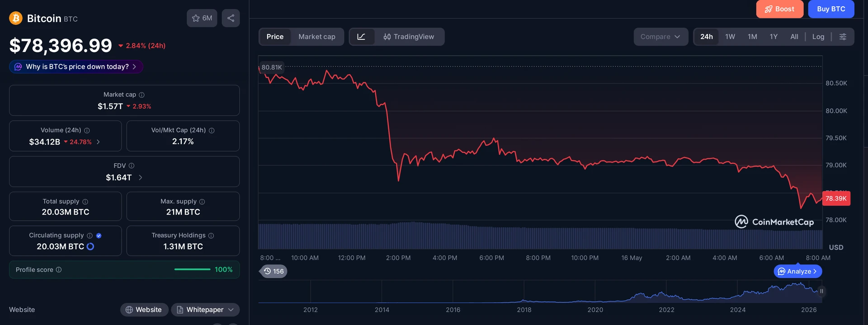Open Treasury Holdings info icon
The height and width of the screenshot is (325, 868).
pos(211,235)
